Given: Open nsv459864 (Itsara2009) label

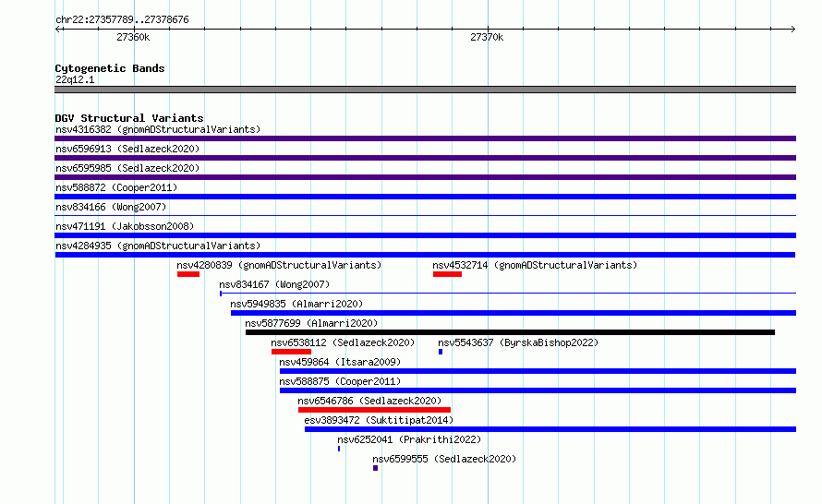Looking at the screenshot, I should pyautogui.click(x=340, y=362).
